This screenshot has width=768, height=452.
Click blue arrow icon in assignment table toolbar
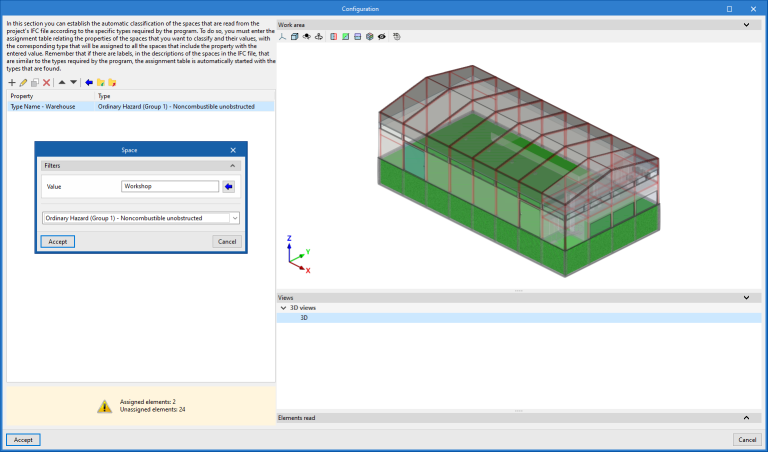89,82
